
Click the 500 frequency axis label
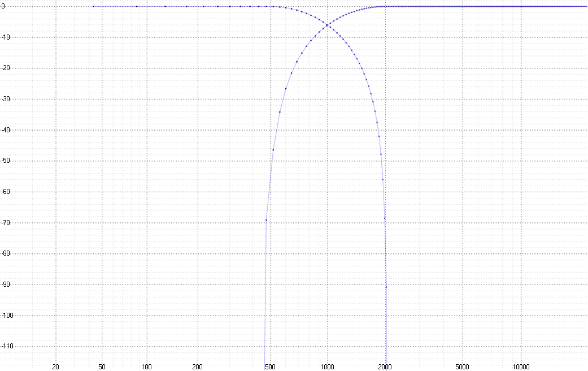[270, 367]
